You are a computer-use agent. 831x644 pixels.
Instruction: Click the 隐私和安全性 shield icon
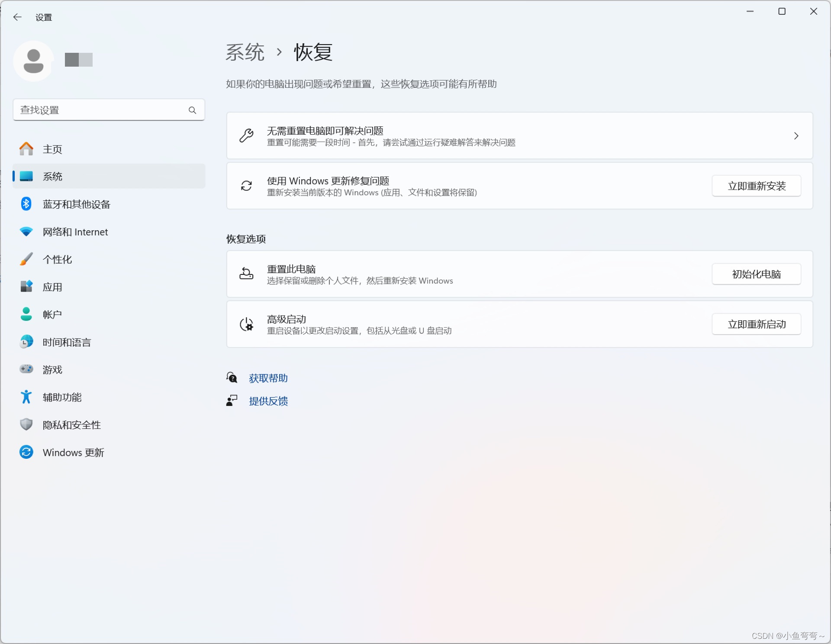pos(26,425)
